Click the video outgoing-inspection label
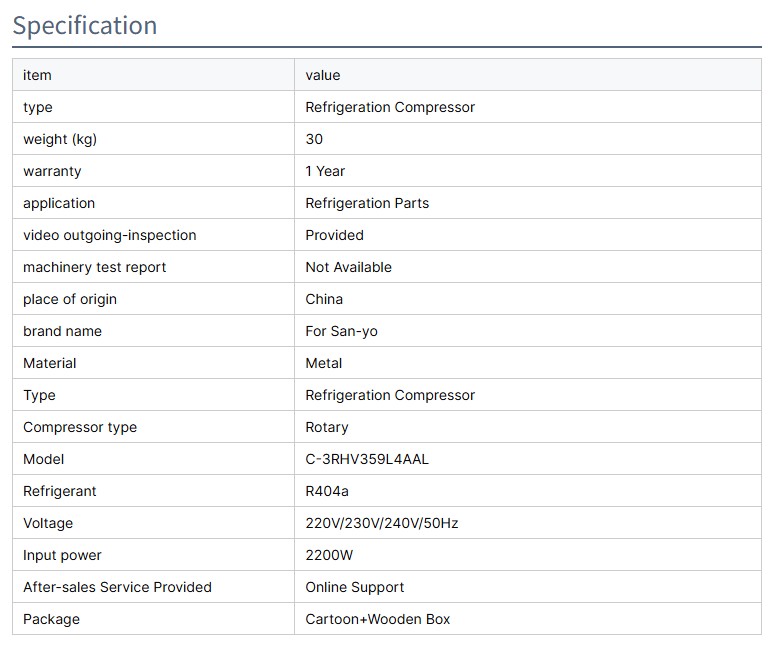 point(110,235)
